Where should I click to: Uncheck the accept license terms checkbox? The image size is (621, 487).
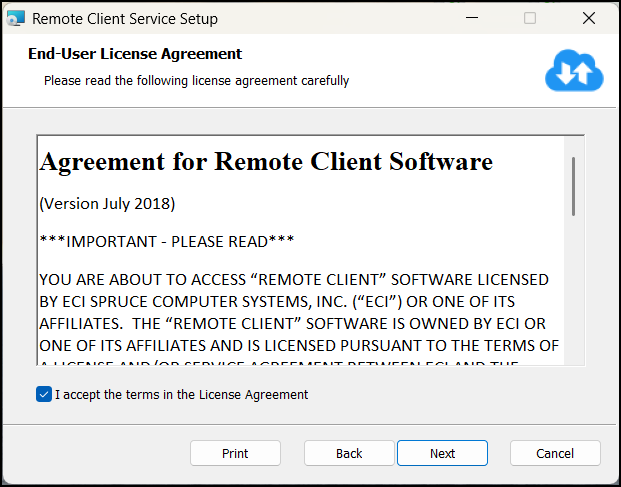(44, 394)
